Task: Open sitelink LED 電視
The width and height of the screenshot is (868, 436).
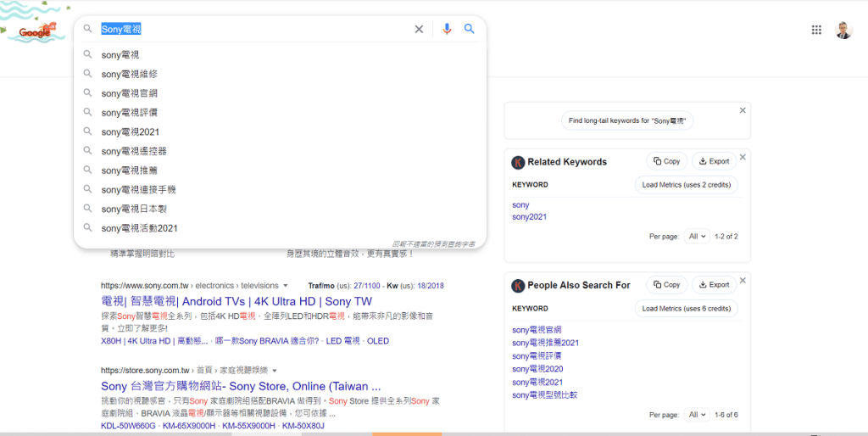Action: [x=342, y=341]
